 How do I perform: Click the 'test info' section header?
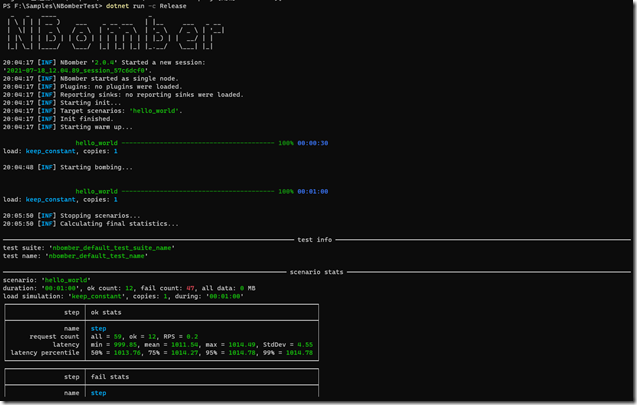click(315, 240)
